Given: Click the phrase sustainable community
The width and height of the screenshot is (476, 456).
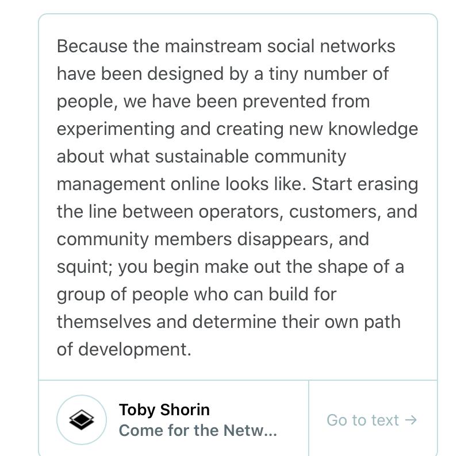Looking at the screenshot, I should click(251, 156).
